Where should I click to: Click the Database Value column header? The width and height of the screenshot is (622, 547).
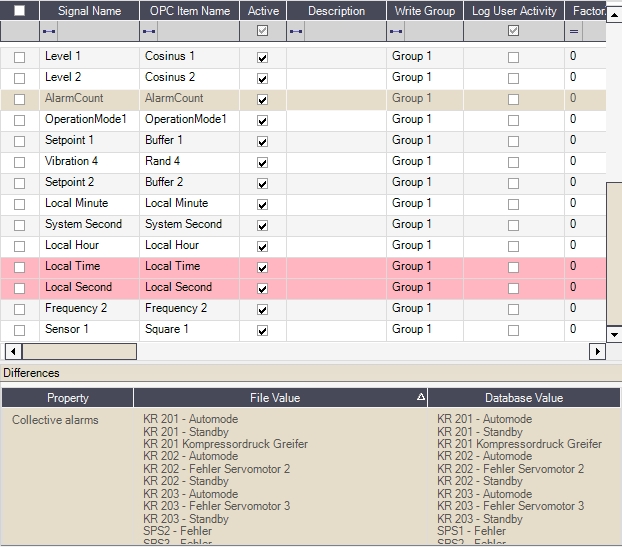(523, 398)
